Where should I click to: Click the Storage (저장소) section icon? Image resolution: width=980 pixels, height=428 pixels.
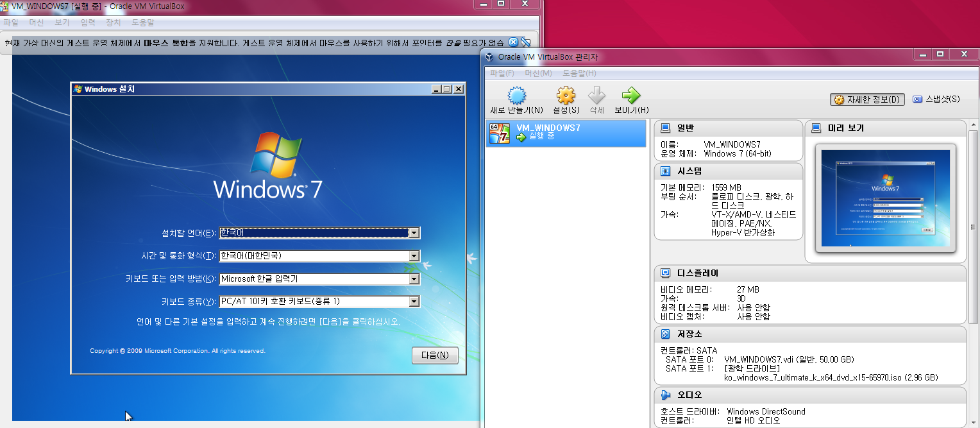tap(666, 334)
